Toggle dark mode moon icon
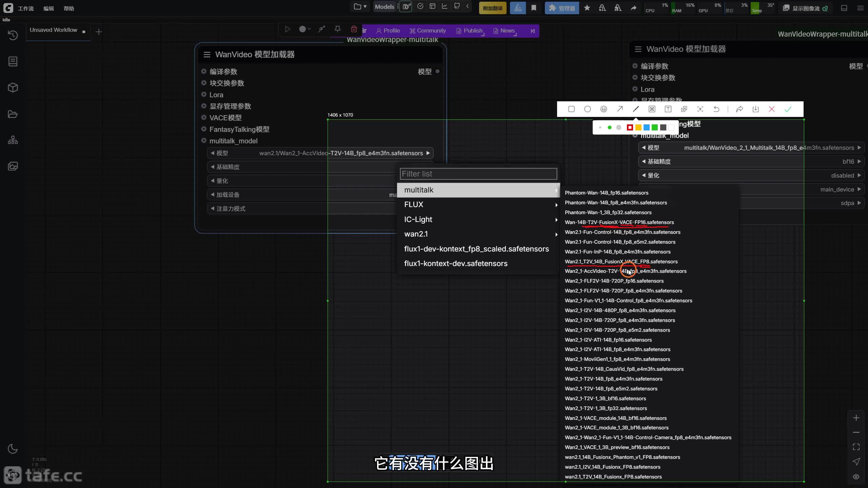Image resolution: width=868 pixels, height=488 pixels. pos(13,449)
